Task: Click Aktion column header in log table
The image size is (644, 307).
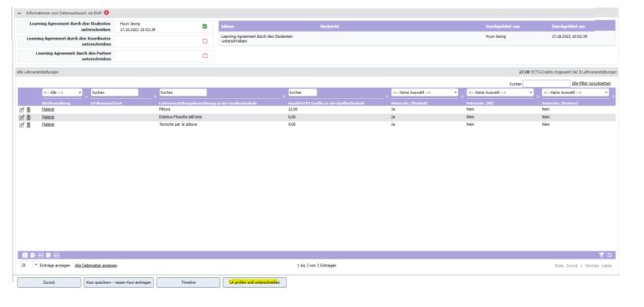Action: pyautogui.click(x=228, y=27)
